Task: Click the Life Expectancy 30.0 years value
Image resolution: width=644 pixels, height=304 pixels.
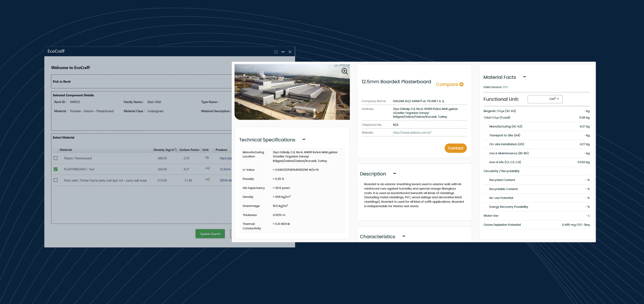Action: [x=281, y=188]
